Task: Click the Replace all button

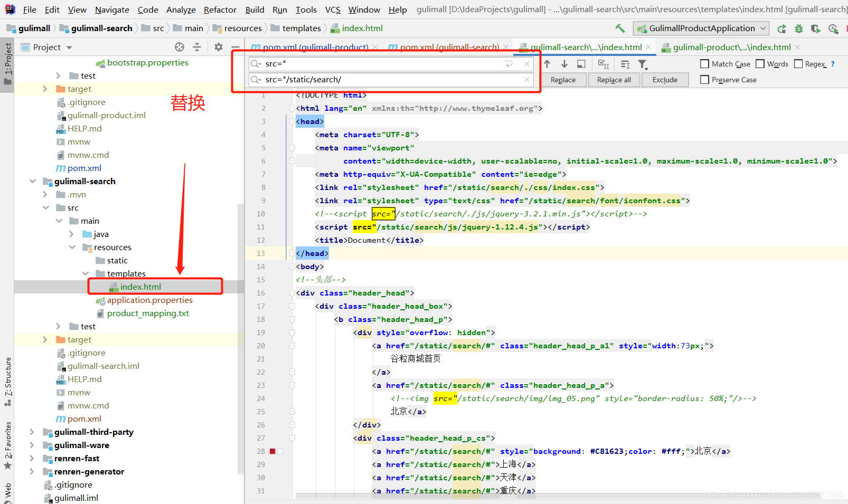Action: click(x=614, y=80)
